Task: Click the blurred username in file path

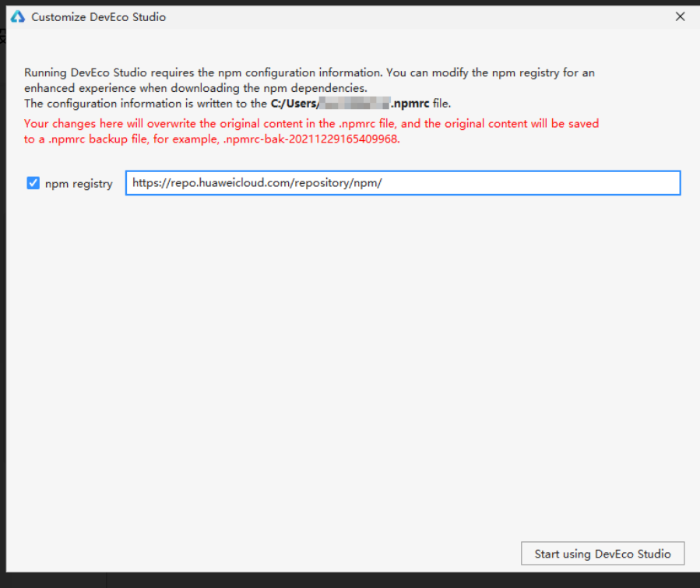Action: (x=358, y=104)
